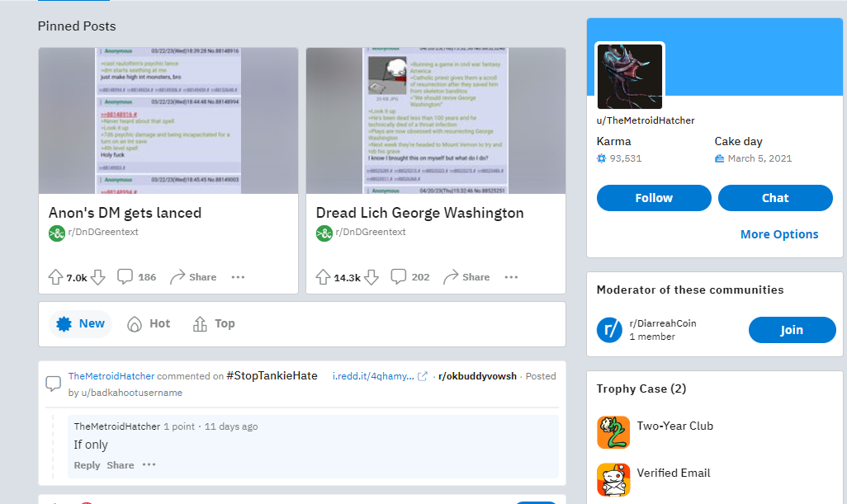Open the i.redd.it external image link

380,376
